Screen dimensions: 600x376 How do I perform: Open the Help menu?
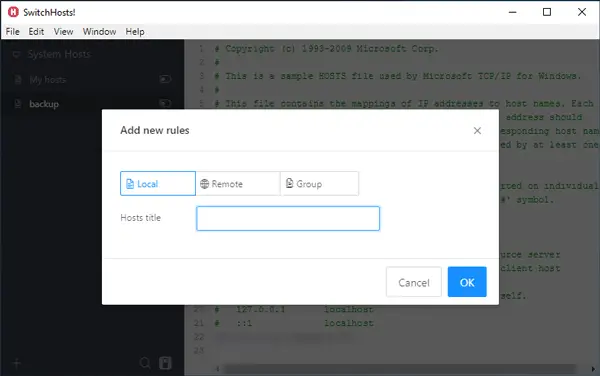135,32
